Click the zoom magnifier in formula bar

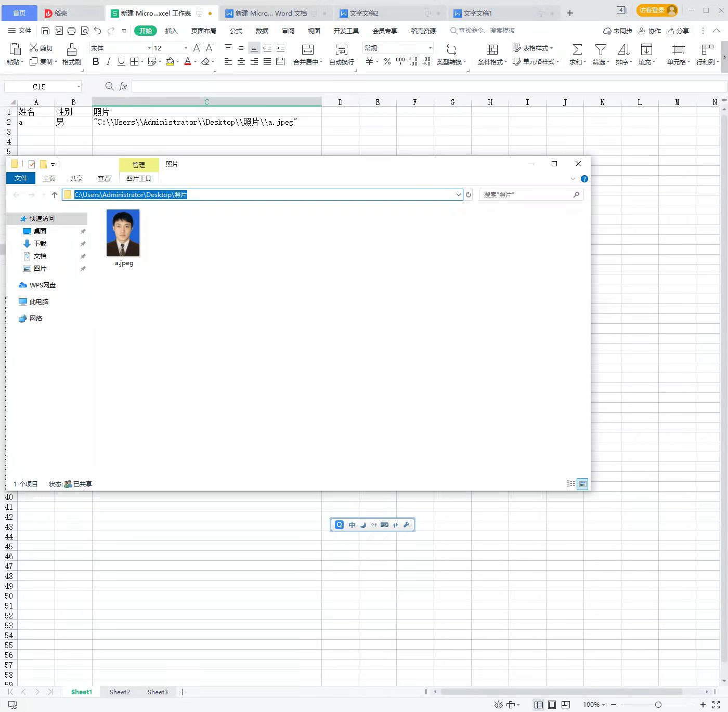(x=109, y=86)
